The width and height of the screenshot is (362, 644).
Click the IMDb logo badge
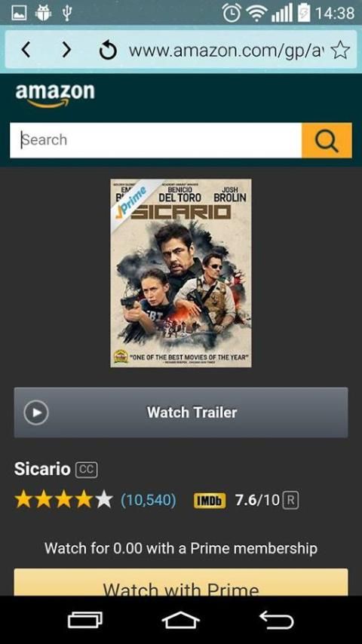point(210,501)
